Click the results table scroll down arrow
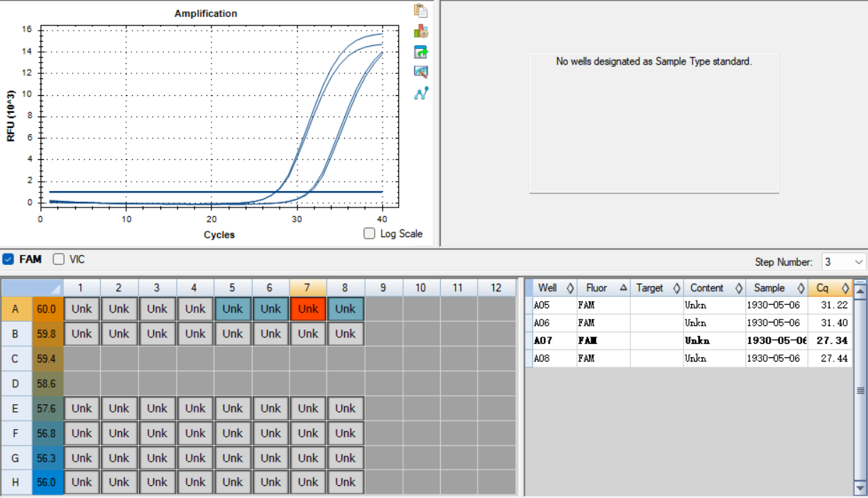868x498 pixels. click(x=860, y=488)
